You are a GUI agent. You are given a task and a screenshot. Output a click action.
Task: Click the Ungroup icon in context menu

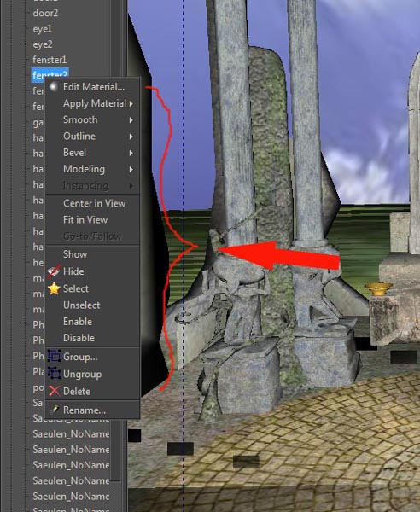54,374
